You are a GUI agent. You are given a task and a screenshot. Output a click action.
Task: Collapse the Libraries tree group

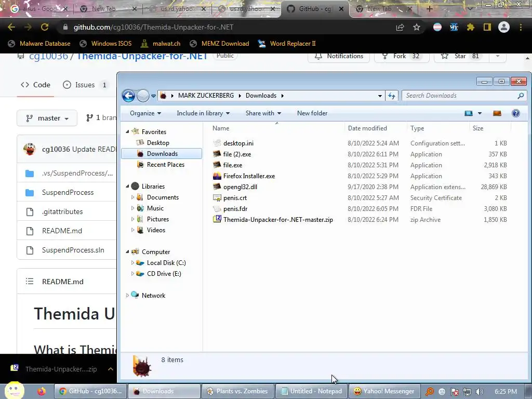pyautogui.click(x=128, y=187)
